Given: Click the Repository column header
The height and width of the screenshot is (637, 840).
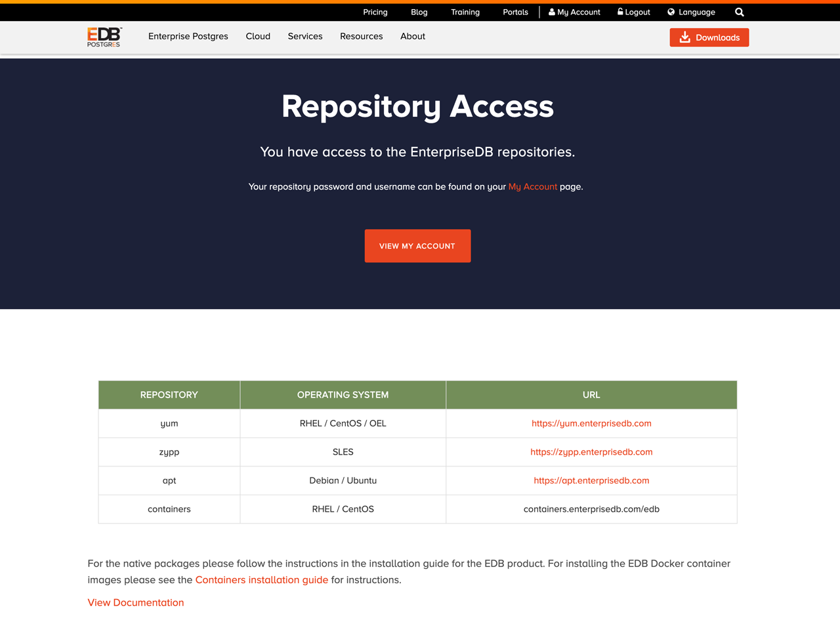Looking at the screenshot, I should [x=169, y=395].
